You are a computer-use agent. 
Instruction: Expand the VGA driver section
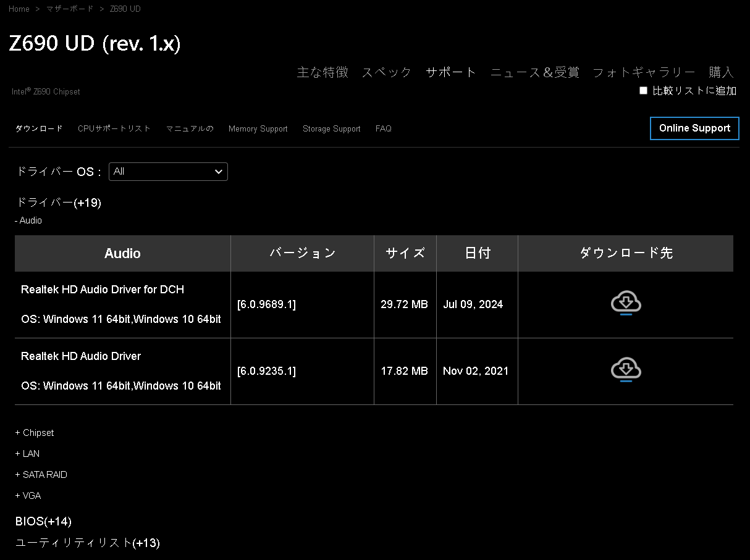pos(28,495)
